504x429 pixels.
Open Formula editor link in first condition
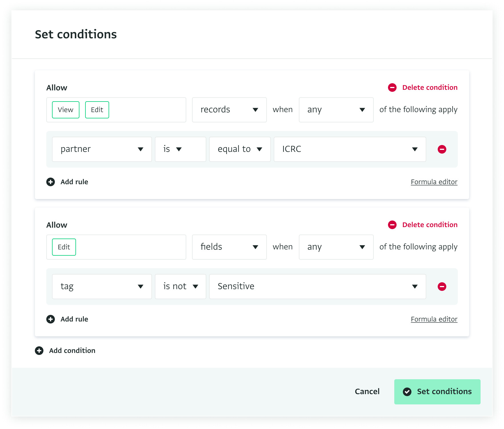click(434, 182)
